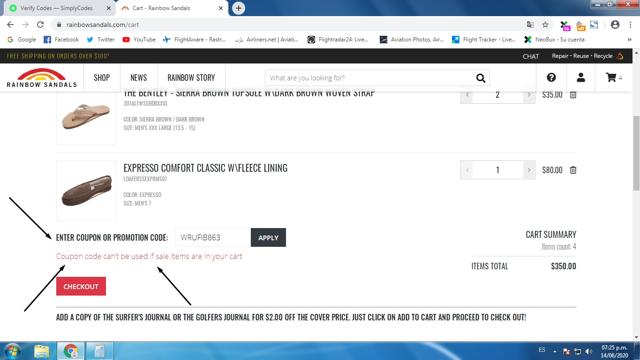Click the volume icon in system tray
The height and width of the screenshot is (360, 640).
click(x=589, y=351)
